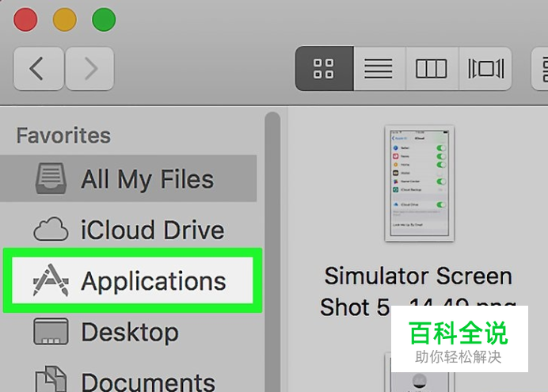The height and width of the screenshot is (392, 548).
Task: Click the Desktop folder icon
Action: pos(51,331)
